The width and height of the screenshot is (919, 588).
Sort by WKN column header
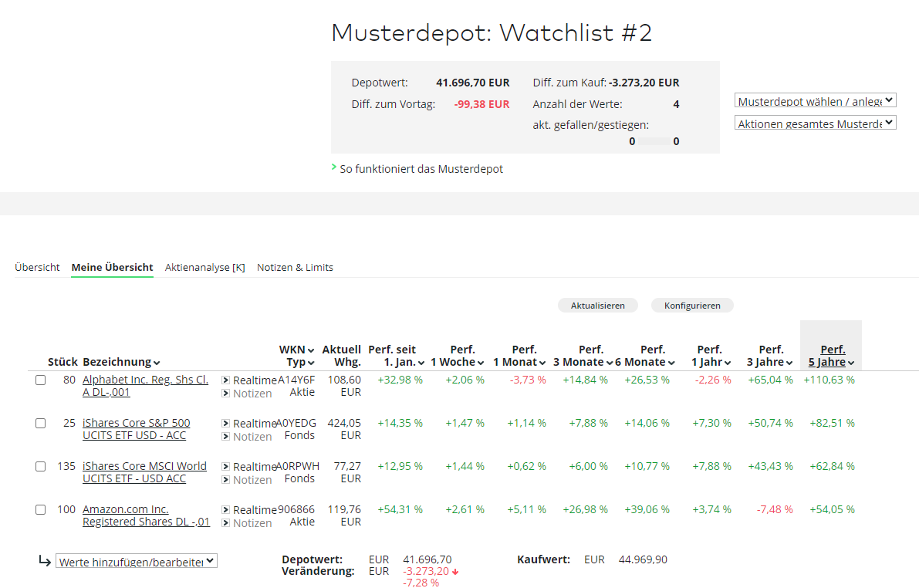point(296,350)
